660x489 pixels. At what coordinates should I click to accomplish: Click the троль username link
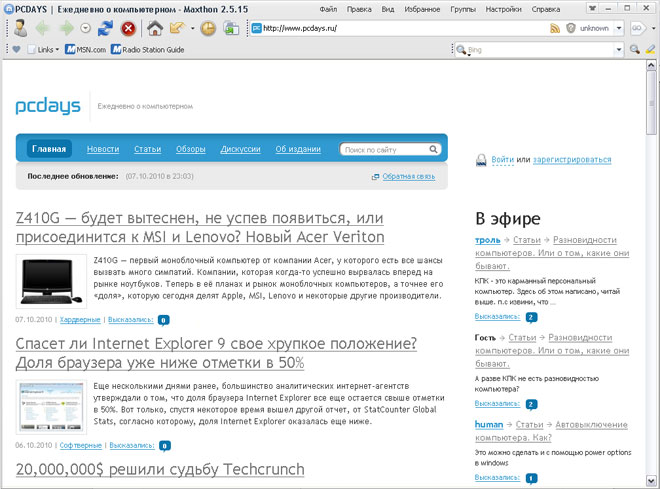tap(487, 240)
